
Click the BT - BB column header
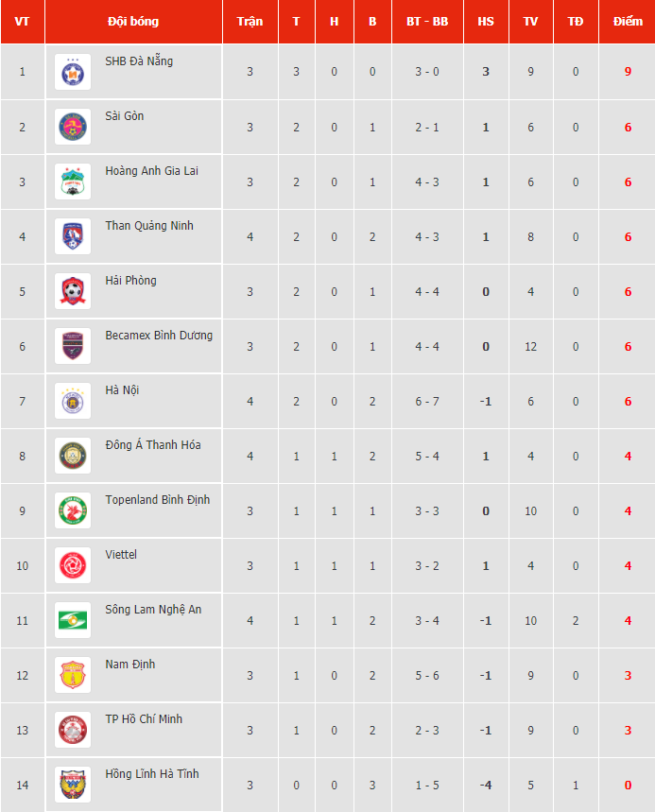pos(427,22)
